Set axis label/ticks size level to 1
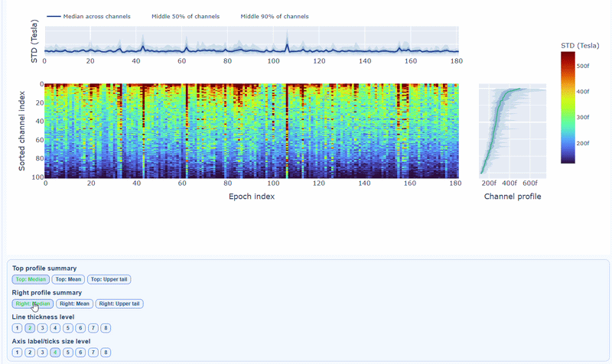Image resolution: width=612 pixels, height=364 pixels. pyautogui.click(x=17, y=353)
